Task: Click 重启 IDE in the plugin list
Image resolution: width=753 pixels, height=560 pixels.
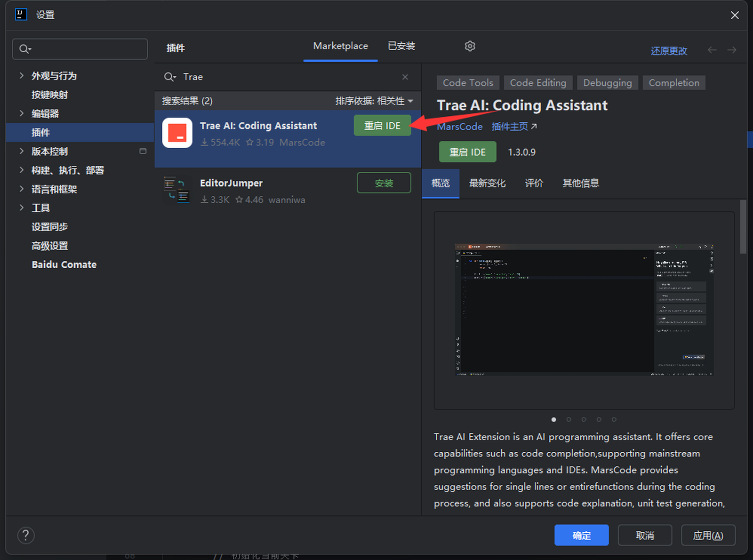Action: coord(382,126)
